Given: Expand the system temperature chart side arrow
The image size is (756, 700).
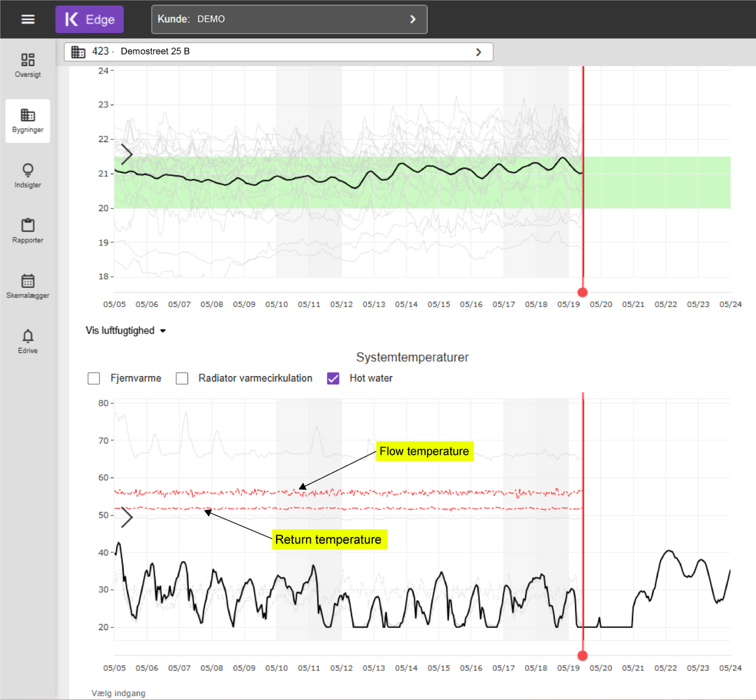Looking at the screenshot, I should point(127,517).
